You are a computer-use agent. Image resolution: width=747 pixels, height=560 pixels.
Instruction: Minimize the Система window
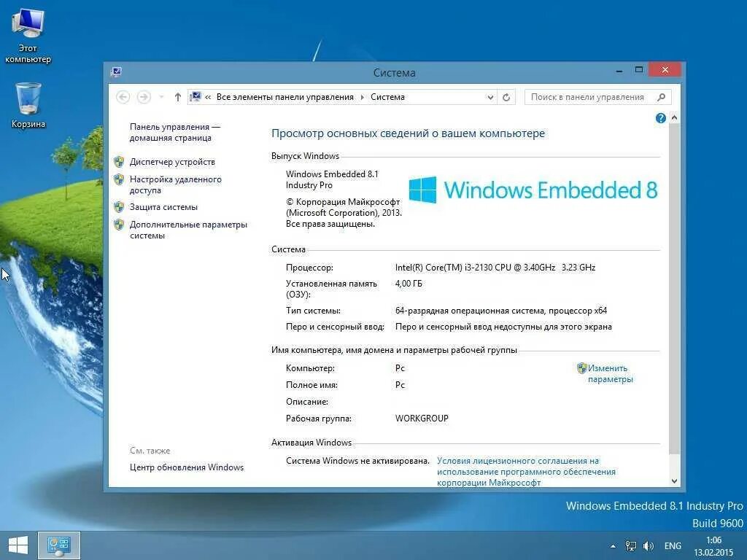pos(619,71)
